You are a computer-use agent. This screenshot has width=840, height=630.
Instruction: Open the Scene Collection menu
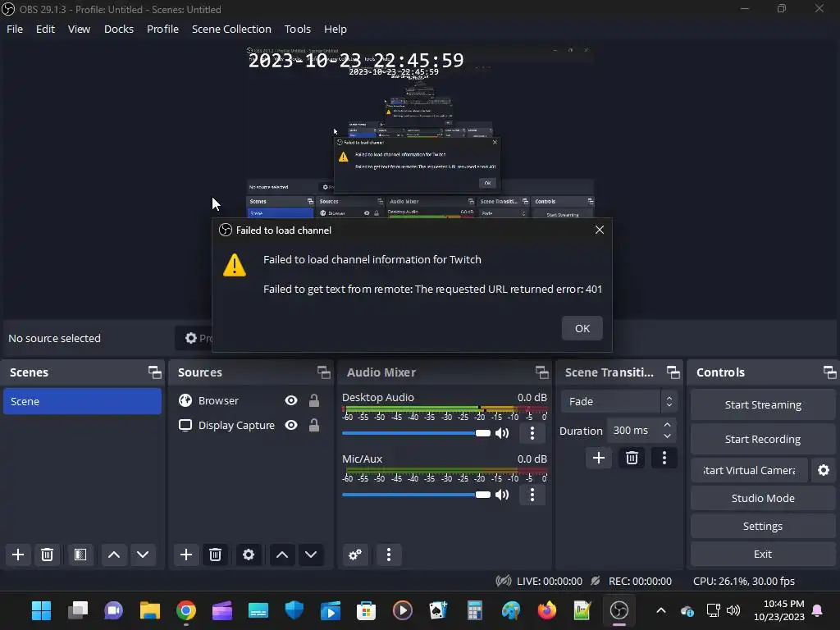point(231,29)
